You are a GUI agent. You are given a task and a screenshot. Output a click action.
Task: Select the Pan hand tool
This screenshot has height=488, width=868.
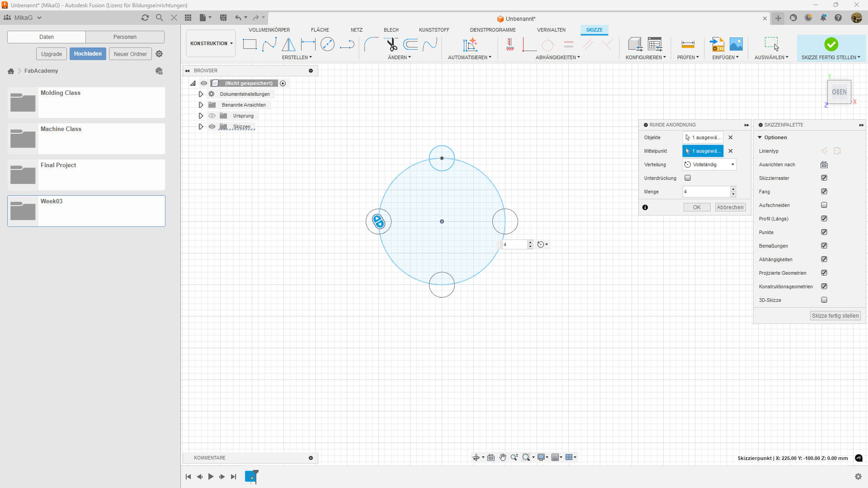[503, 458]
